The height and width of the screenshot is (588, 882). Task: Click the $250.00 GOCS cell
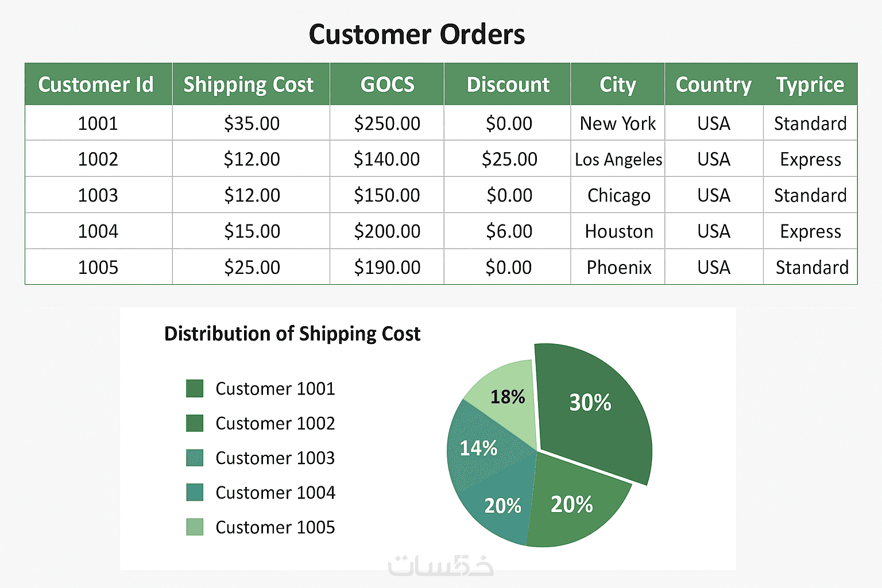pyautogui.click(x=387, y=123)
